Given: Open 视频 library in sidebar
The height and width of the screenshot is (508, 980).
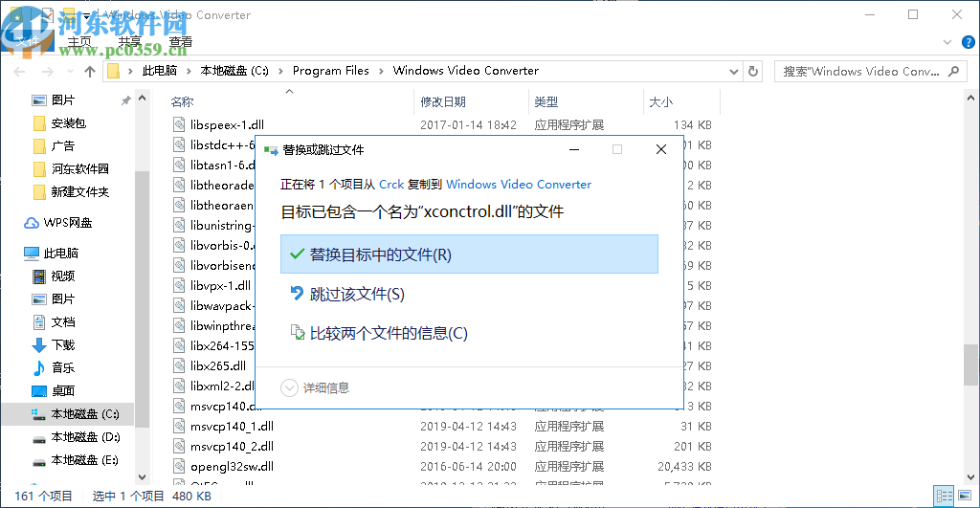Looking at the screenshot, I should pos(62,276).
